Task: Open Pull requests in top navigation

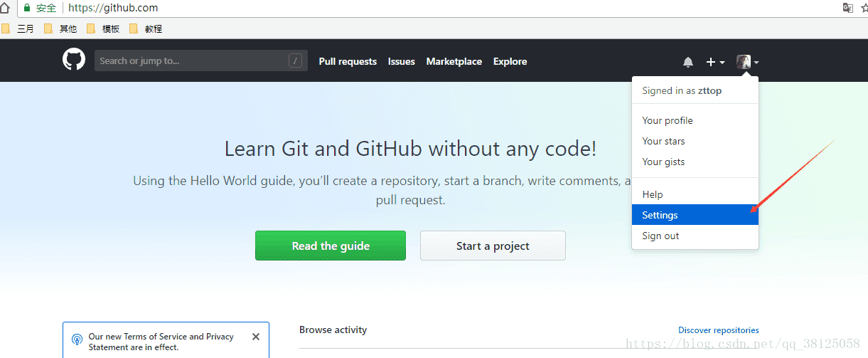Action: [x=348, y=61]
